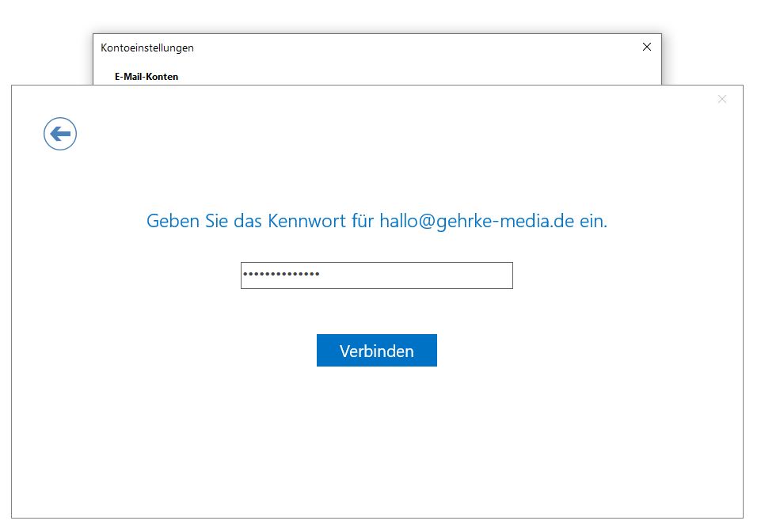Click the blank area below the Verbinden button
The width and height of the screenshot is (761, 532).
[x=377, y=437]
